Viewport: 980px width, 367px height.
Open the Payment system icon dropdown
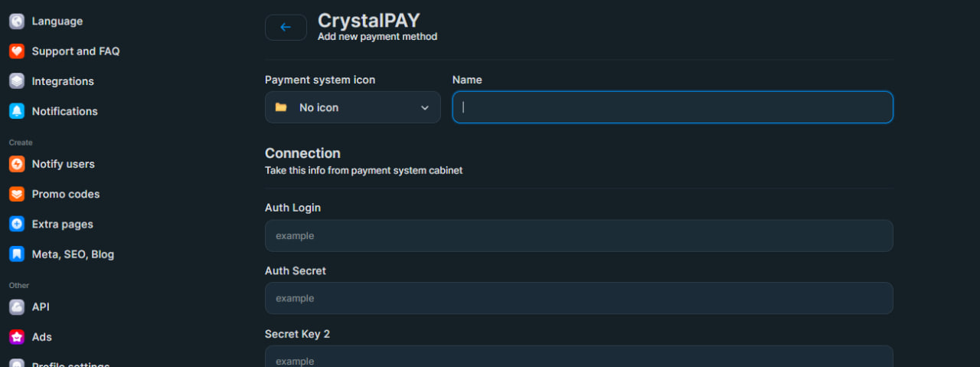click(x=352, y=107)
